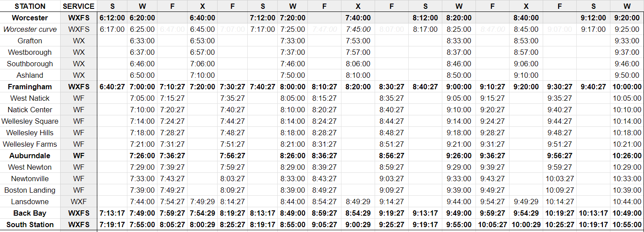The width and height of the screenshot is (644, 232).
Task: Click the 10:44:00 Lansdowne time cell
Action: pos(627,202)
